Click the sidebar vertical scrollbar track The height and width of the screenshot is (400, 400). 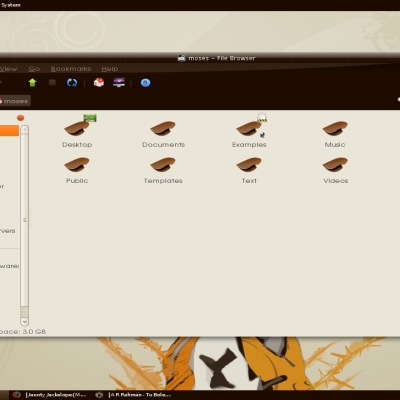point(24,226)
